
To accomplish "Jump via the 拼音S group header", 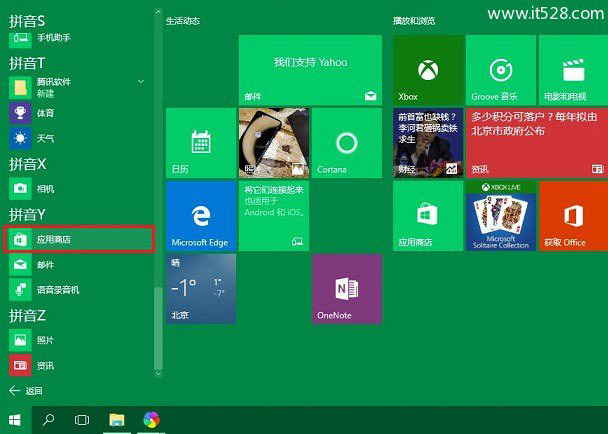I will click(27, 21).
